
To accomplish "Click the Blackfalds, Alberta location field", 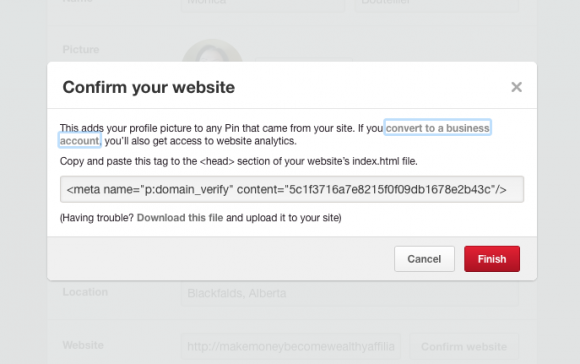I will coord(350,293).
